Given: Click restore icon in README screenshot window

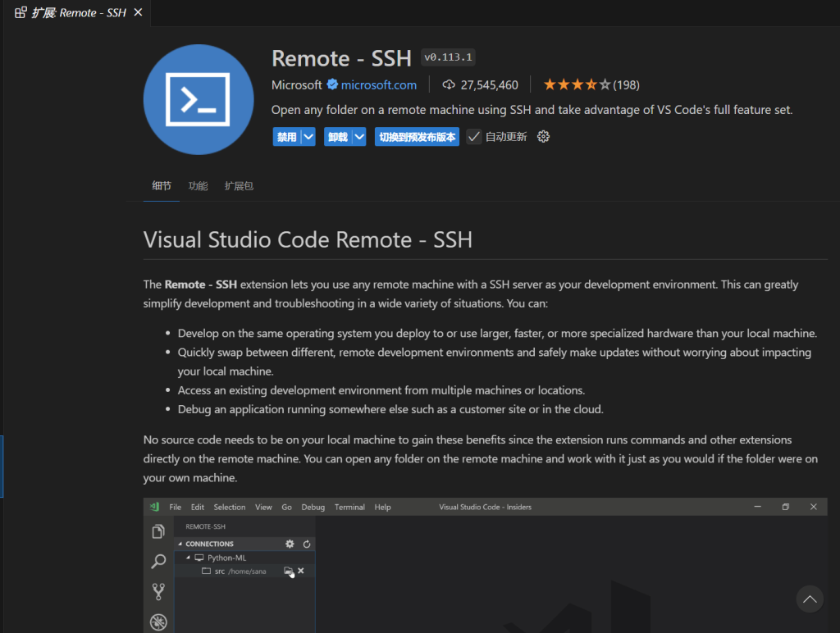Looking at the screenshot, I should pos(785,507).
